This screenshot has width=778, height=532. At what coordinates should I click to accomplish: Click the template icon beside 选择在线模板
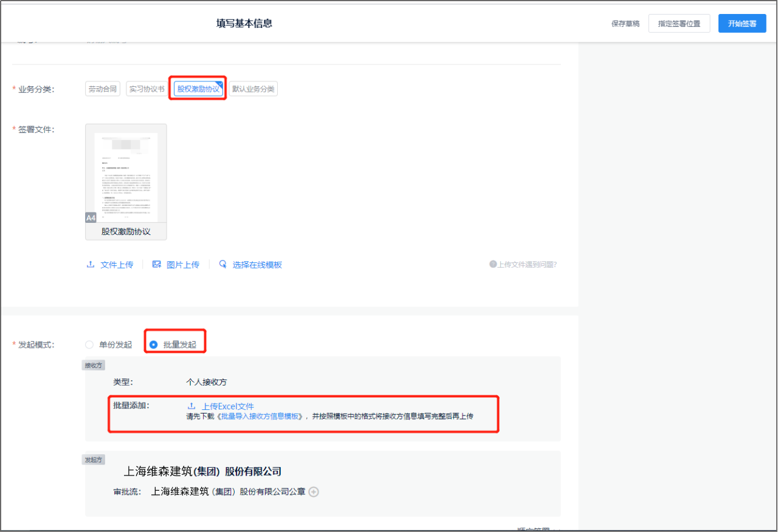click(223, 265)
